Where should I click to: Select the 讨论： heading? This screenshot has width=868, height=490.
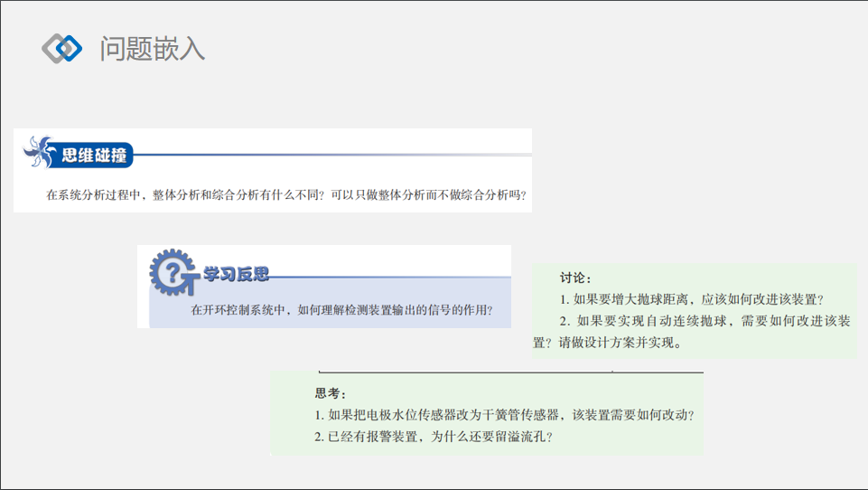pos(575,278)
